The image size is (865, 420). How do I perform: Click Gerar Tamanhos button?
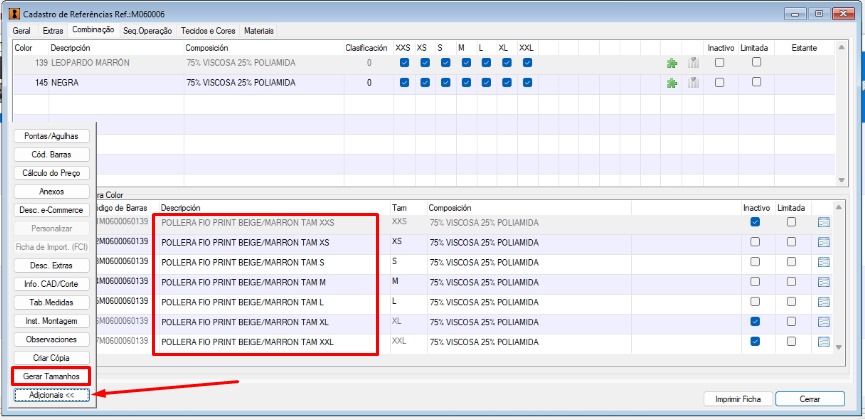[x=52, y=376]
